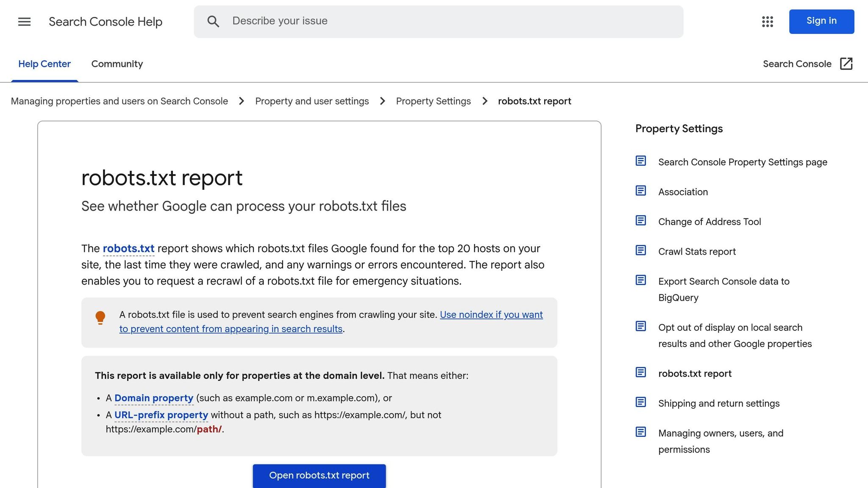Click article icon beside Association
This screenshot has height=488, width=868.
click(x=641, y=191)
